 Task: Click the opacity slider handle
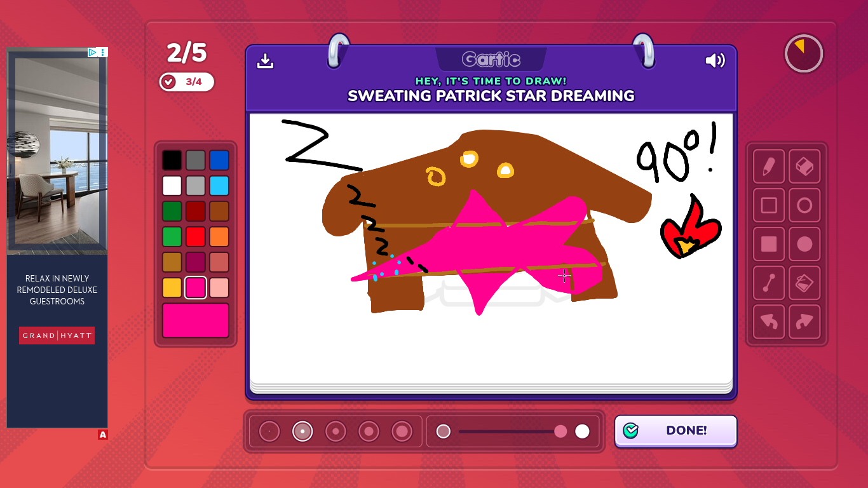point(560,431)
